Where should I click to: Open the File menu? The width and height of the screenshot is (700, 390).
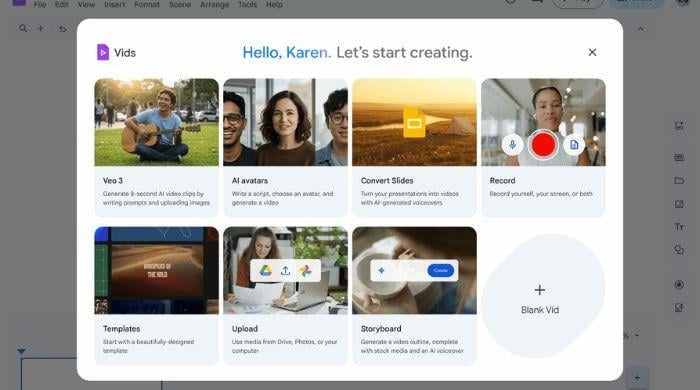pos(40,4)
